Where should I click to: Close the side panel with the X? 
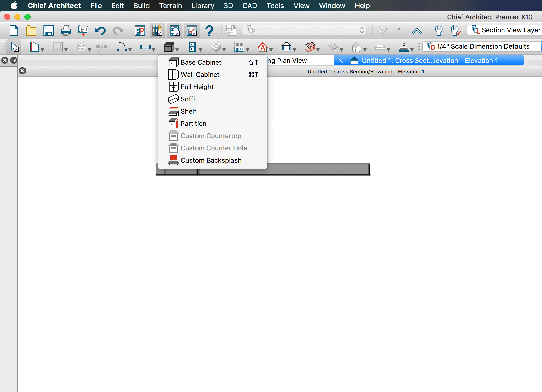tap(5, 60)
